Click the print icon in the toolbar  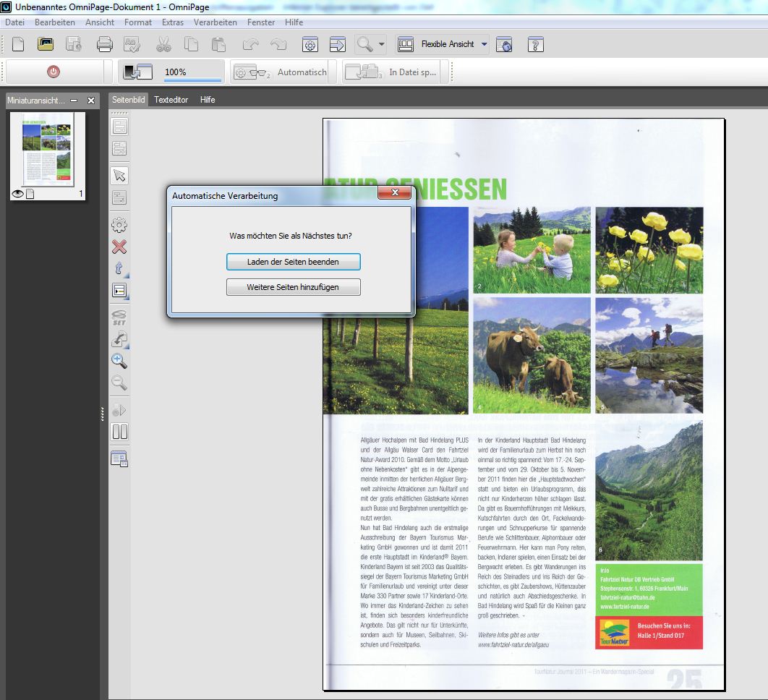[x=105, y=44]
